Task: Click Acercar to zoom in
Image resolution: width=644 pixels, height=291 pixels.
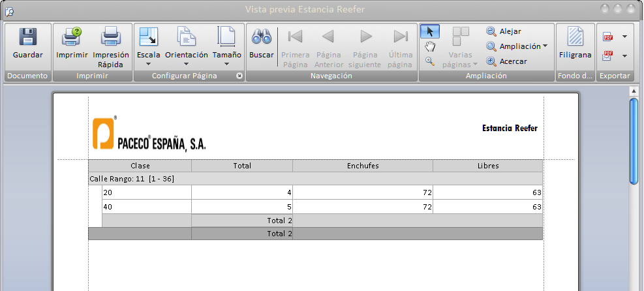Action: [506, 61]
